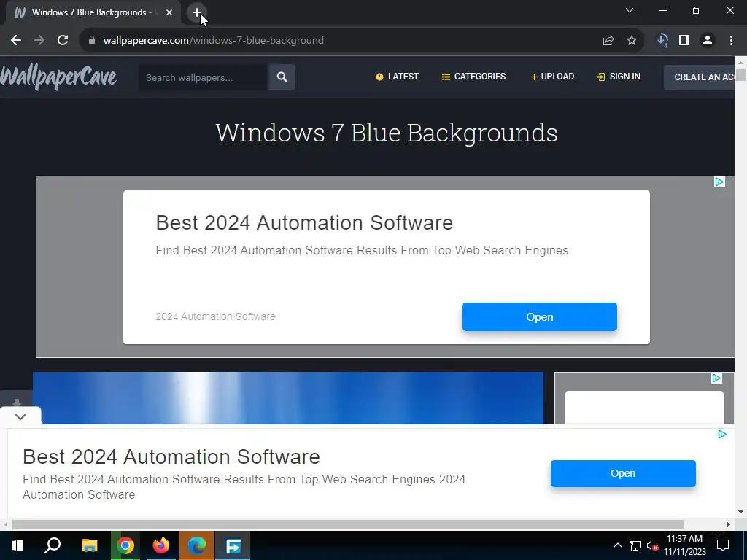Click horizontal scrollbar right arrow
The height and width of the screenshot is (560, 747).
[729, 524]
